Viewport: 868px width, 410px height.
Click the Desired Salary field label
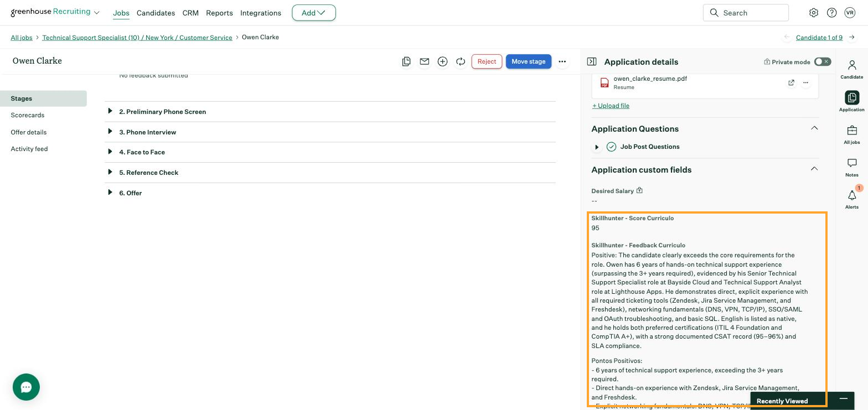pos(612,191)
